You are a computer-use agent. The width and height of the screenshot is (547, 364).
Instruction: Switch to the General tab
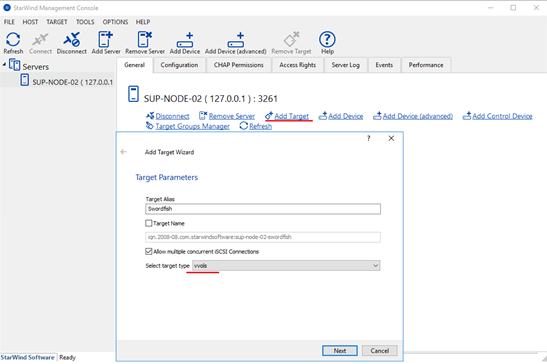135,65
